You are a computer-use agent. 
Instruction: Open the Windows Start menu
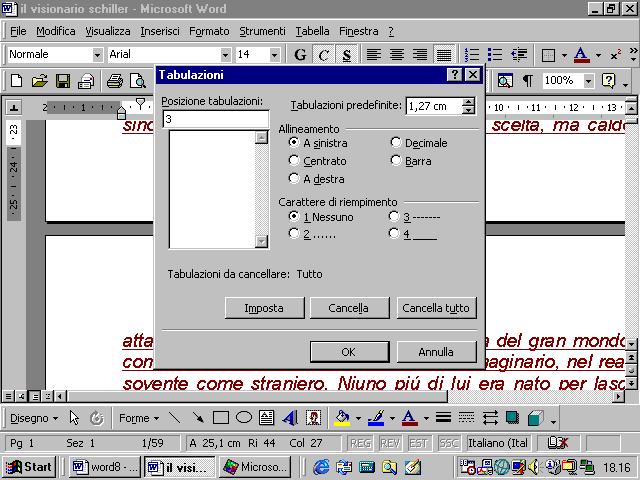pyautogui.click(x=29, y=467)
